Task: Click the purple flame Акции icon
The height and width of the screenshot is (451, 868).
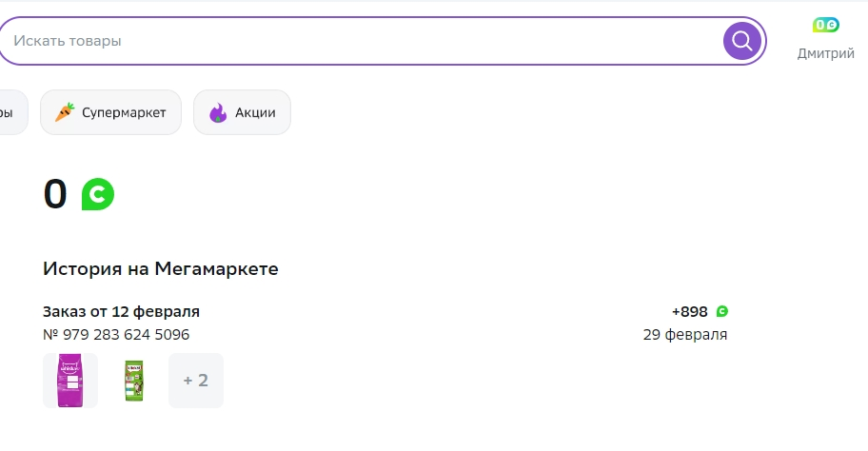Action: (218, 112)
